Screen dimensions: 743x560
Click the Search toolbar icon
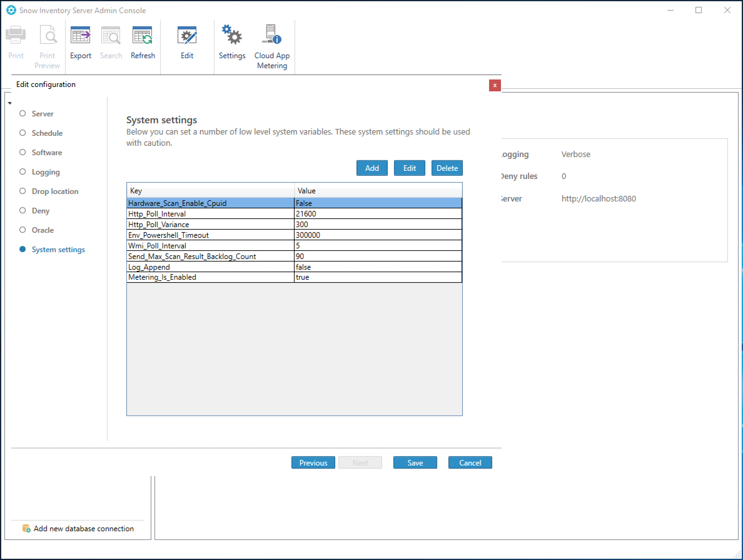point(111,35)
